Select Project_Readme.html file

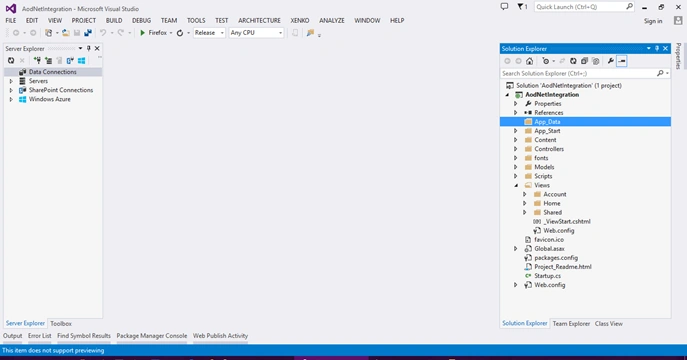point(563,267)
